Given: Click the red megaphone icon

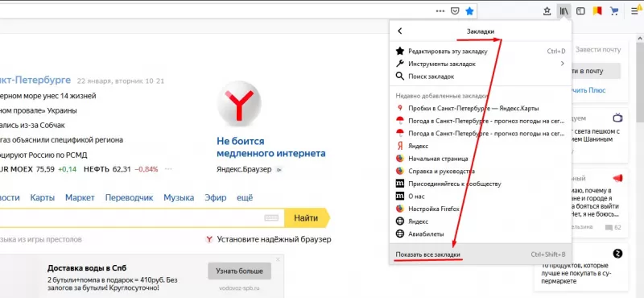Looking at the screenshot, I should 617,178.
